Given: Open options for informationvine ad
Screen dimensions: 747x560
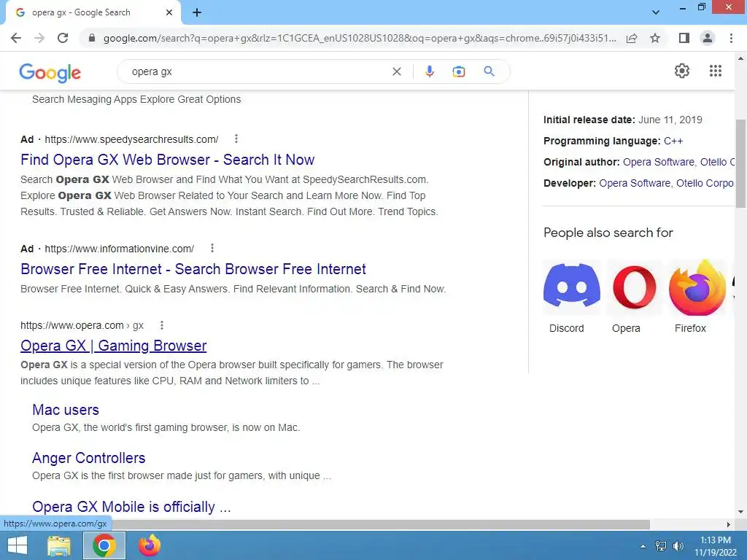Looking at the screenshot, I should pos(212,248).
